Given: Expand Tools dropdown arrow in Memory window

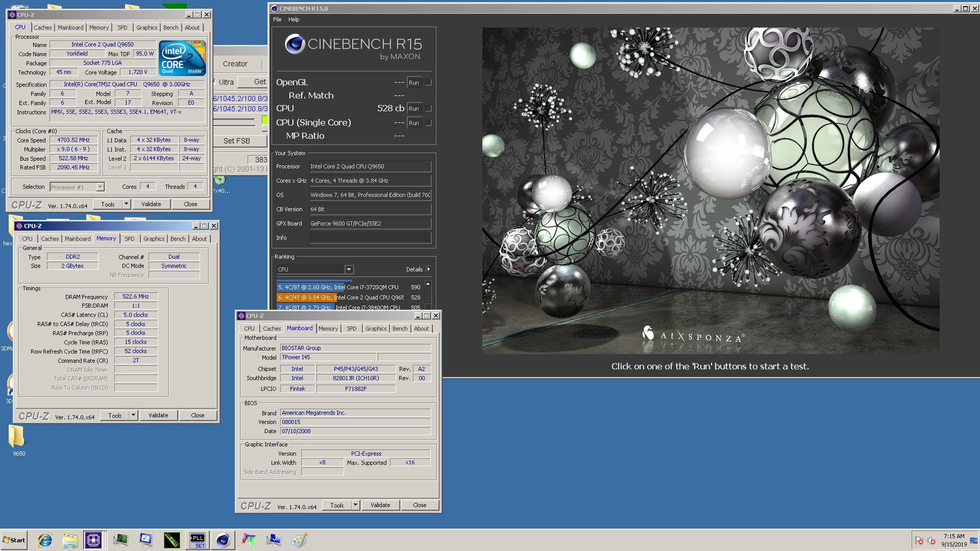Looking at the screenshot, I should 133,415.
